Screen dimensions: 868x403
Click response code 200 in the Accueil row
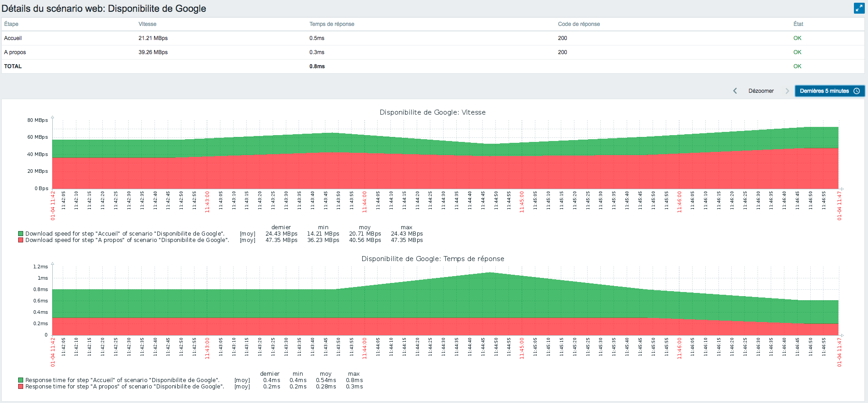coord(563,38)
